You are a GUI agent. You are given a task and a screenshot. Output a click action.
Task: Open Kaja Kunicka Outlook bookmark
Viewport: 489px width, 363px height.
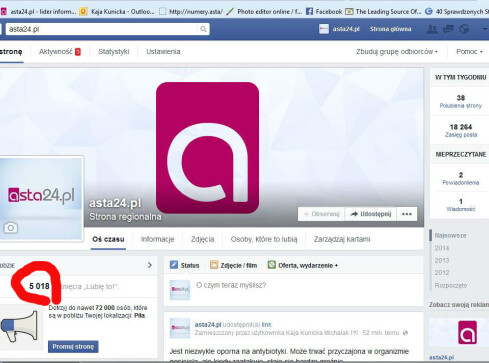(x=117, y=11)
